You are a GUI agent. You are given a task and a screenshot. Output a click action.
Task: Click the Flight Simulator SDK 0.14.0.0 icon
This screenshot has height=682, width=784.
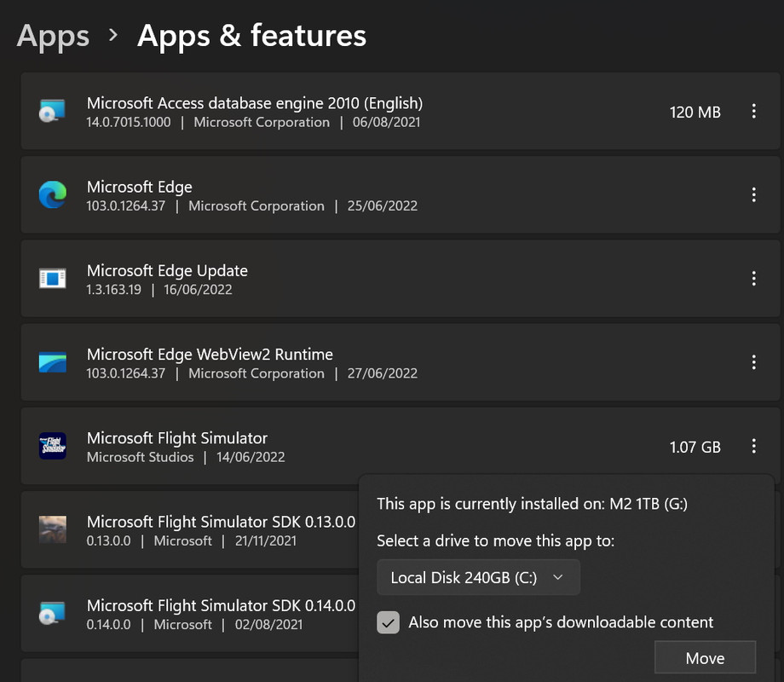(53, 613)
